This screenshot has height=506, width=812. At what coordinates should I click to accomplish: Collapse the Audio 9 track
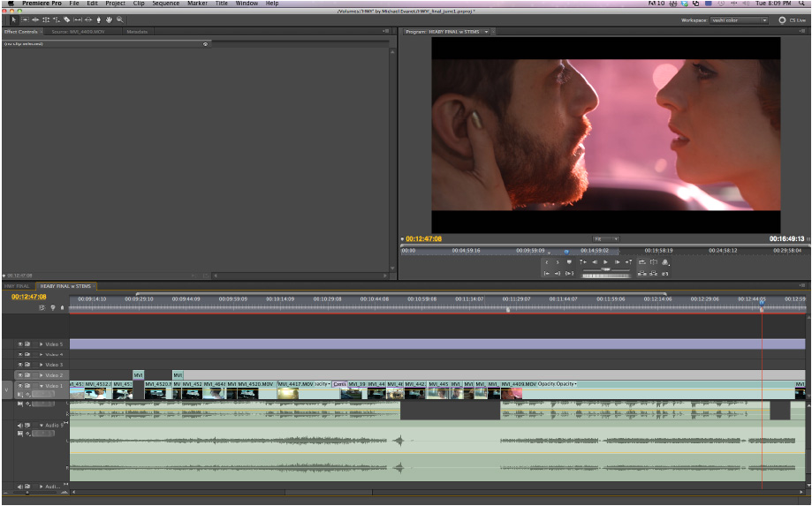(41, 426)
